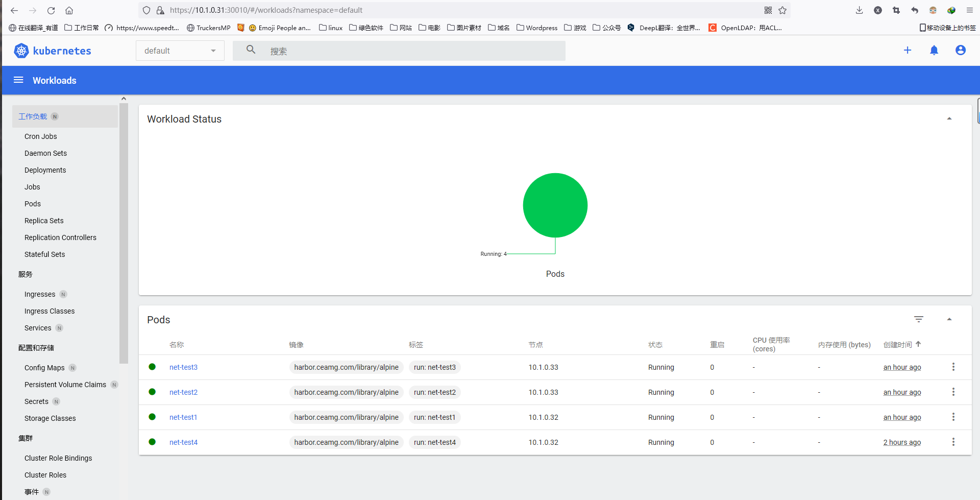Open browser application menu
Screen dimensions: 980x500
(970, 10)
